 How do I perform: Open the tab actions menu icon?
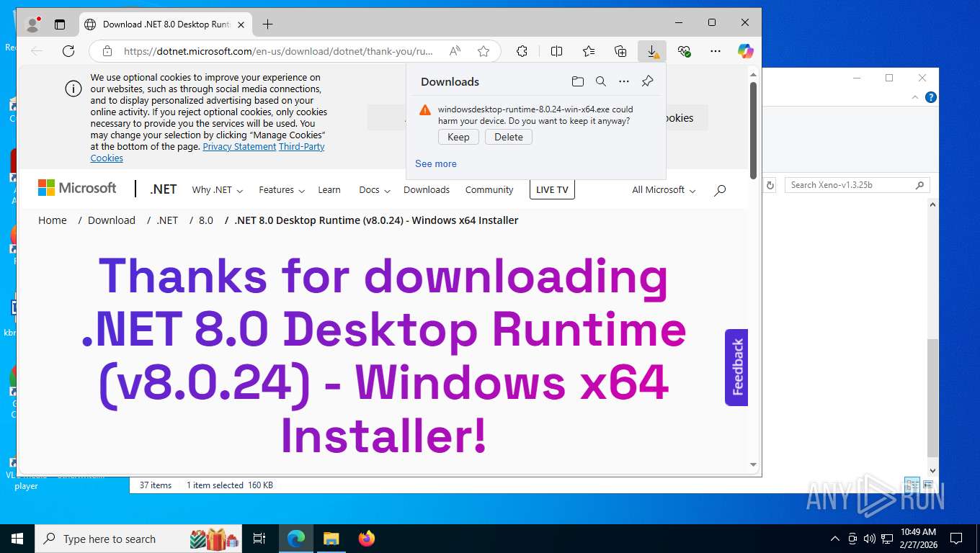point(60,24)
